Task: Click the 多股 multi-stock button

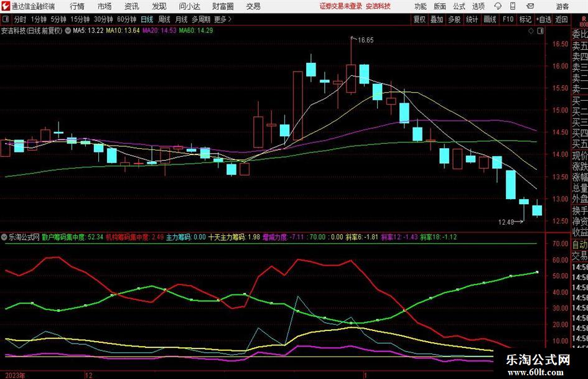Action: (x=454, y=19)
